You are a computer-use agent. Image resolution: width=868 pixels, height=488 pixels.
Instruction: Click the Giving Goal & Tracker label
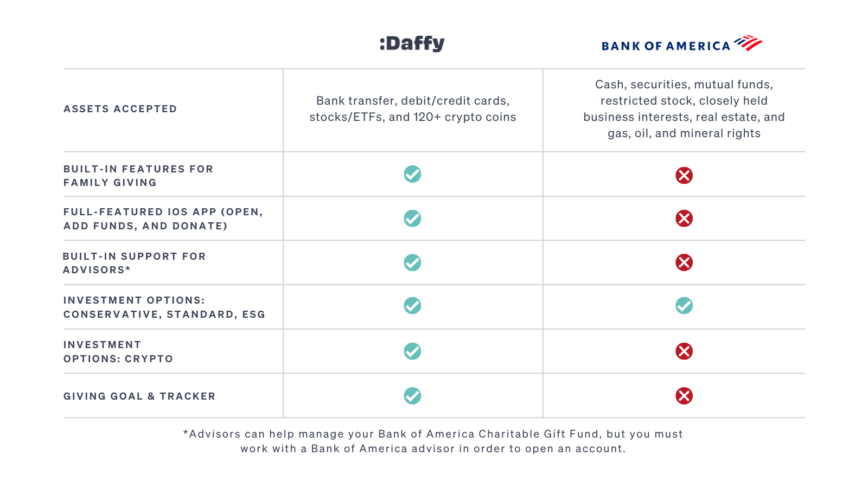pyautogui.click(x=139, y=396)
